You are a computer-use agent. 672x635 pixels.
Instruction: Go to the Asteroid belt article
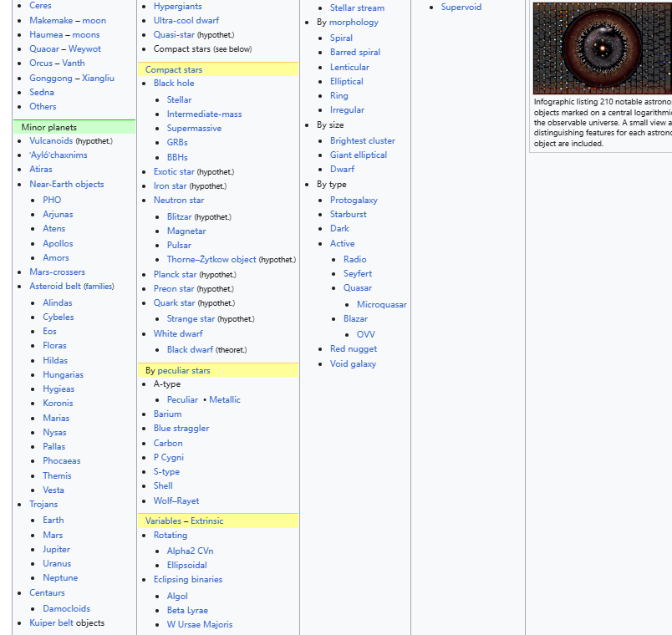click(54, 286)
